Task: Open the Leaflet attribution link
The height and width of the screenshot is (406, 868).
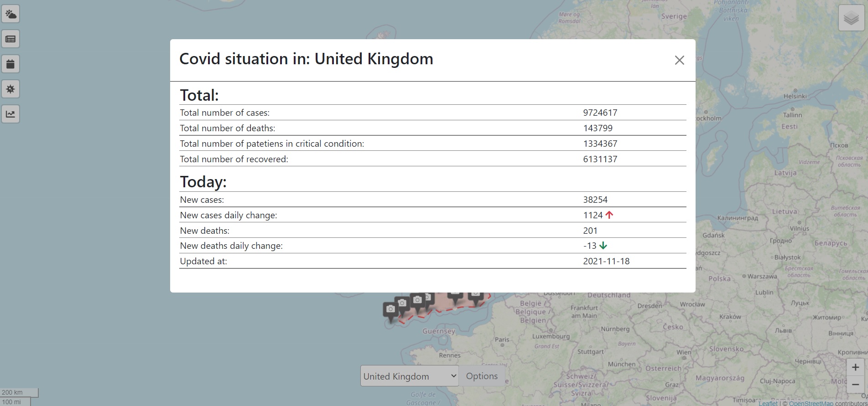Action: click(768, 403)
